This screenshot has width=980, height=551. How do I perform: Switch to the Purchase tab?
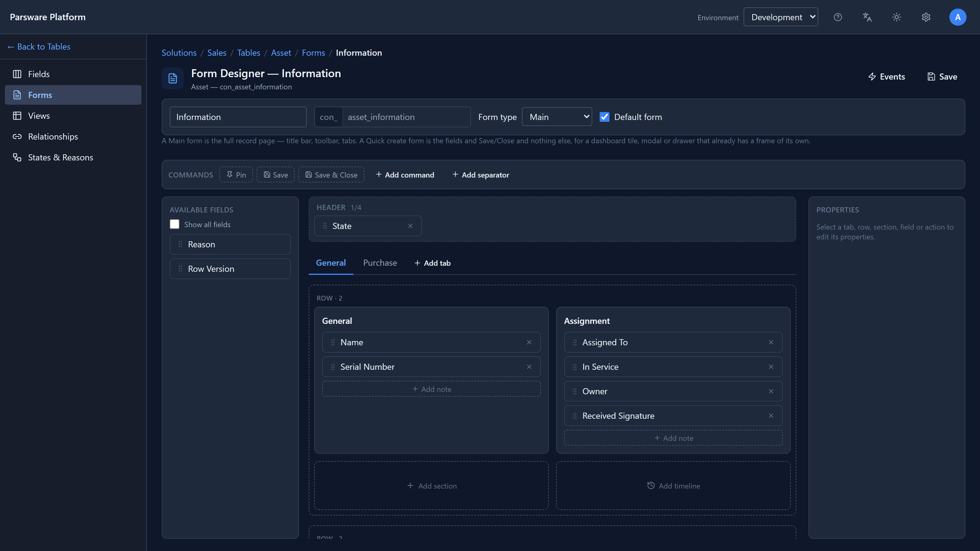pyautogui.click(x=380, y=263)
